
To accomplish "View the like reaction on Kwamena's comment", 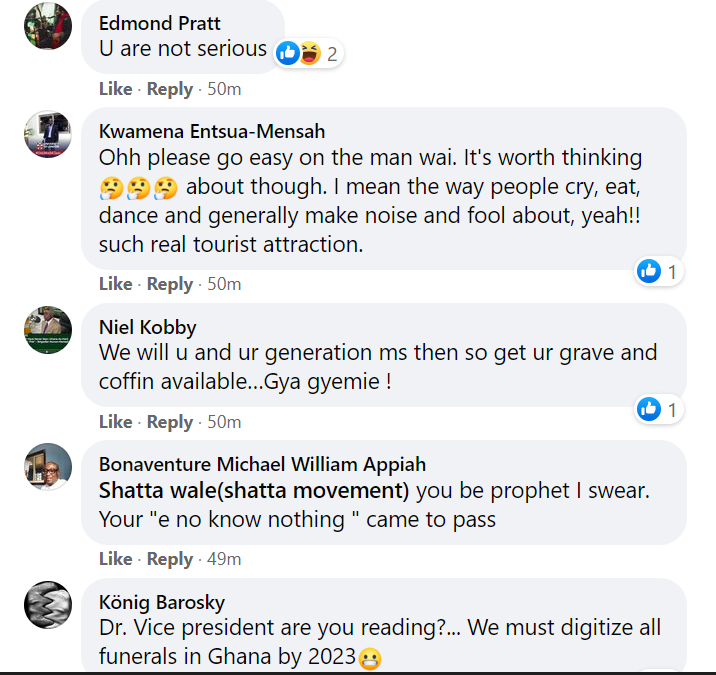I will click(x=659, y=271).
